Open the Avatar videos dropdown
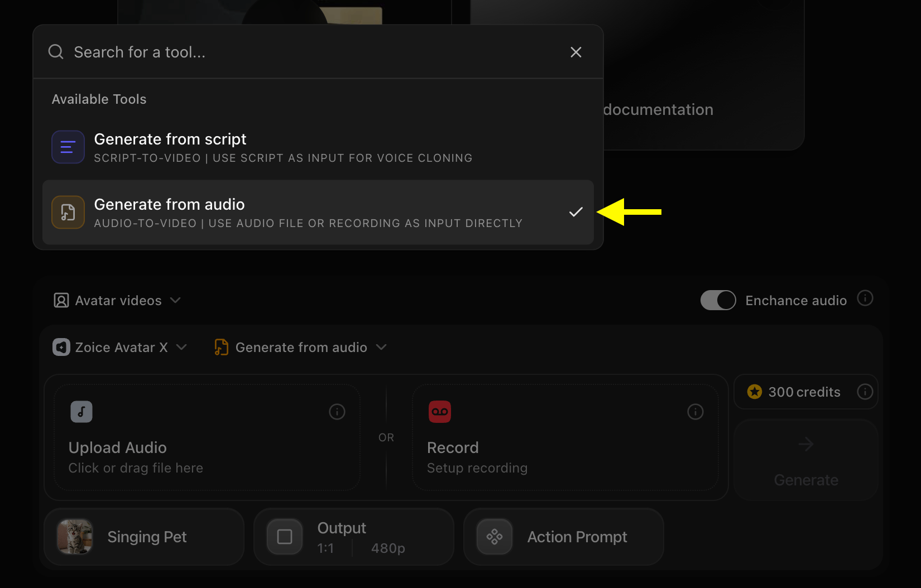Image resolution: width=921 pixels, height=588 pixels. (117, 301)
